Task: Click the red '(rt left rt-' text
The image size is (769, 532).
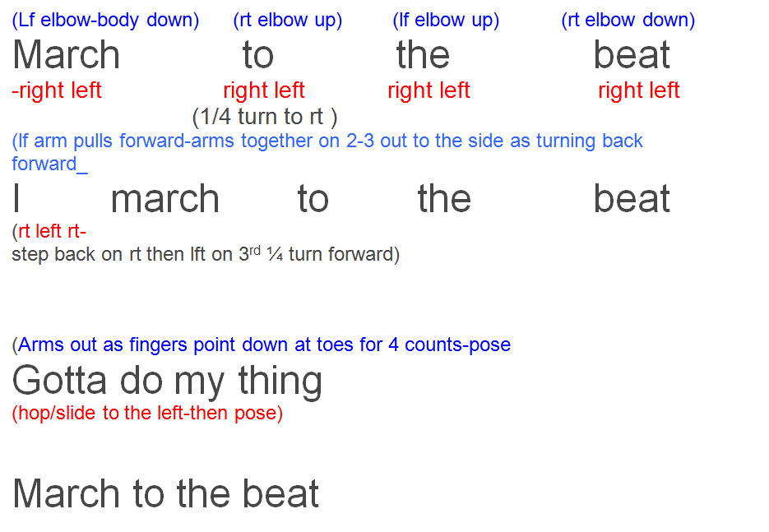Action: click(49, 231)
